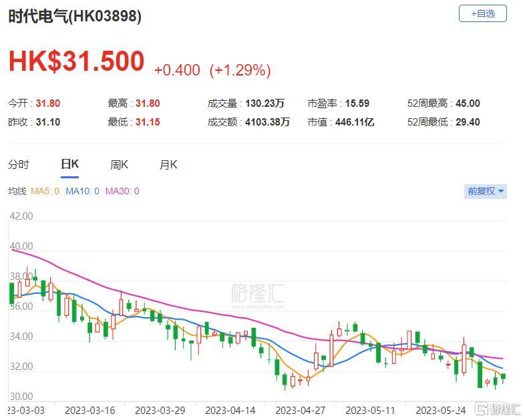Click the current price HK$31.500
The image size is (525, 420).
[76, 61]
